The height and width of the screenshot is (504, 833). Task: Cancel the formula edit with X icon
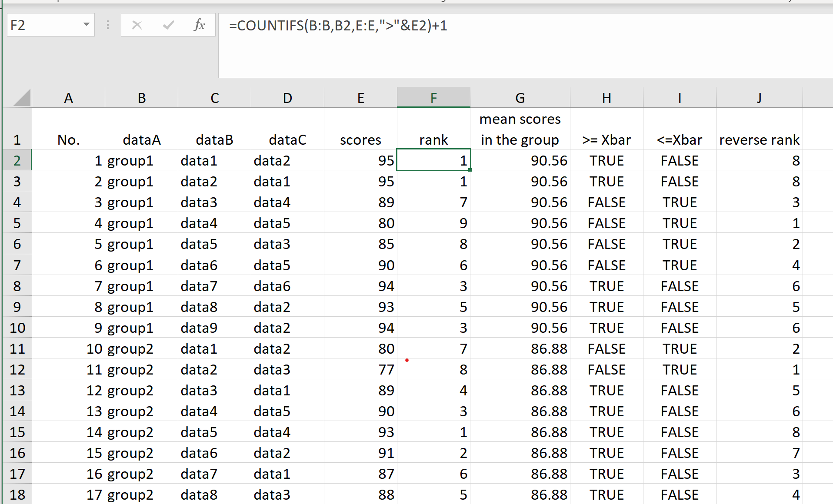(137, 25)
